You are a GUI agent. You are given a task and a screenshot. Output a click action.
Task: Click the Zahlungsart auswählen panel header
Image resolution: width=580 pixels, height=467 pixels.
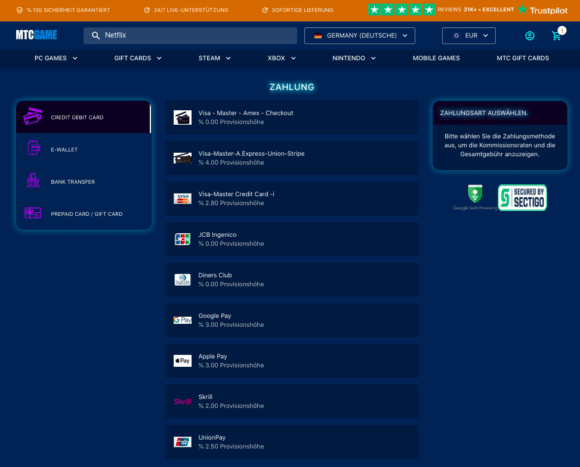(500, 113)
